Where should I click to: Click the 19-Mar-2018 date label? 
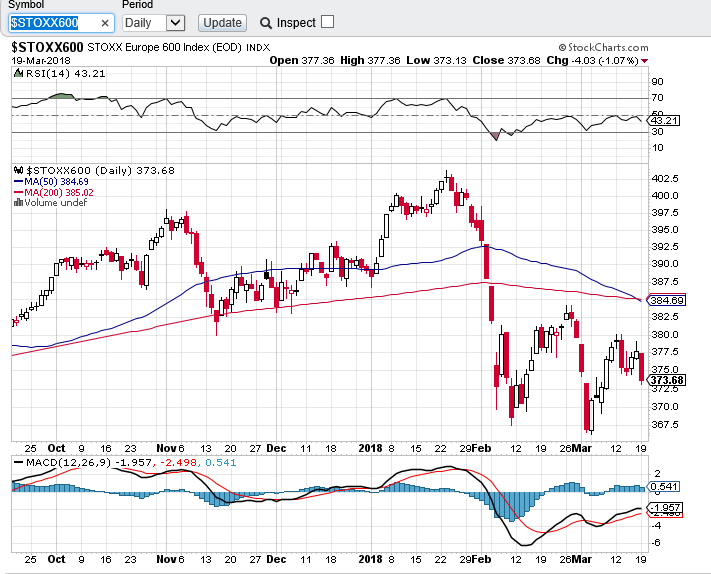[x=41, y=61]
